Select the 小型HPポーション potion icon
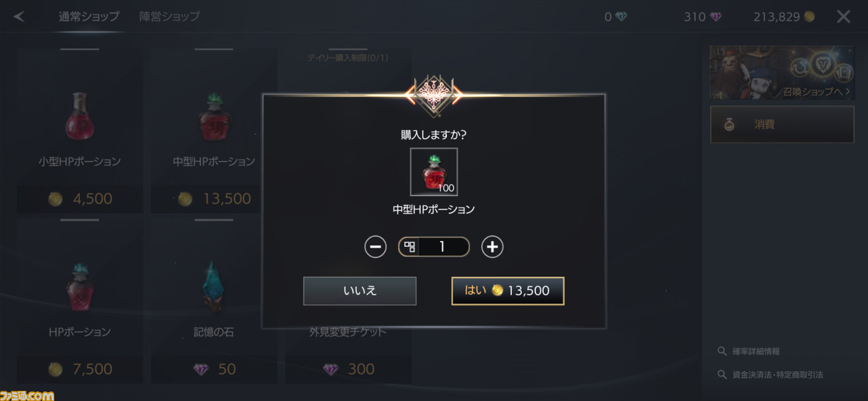Viewport: 868px width, 401px height. [x=79, y=117]
